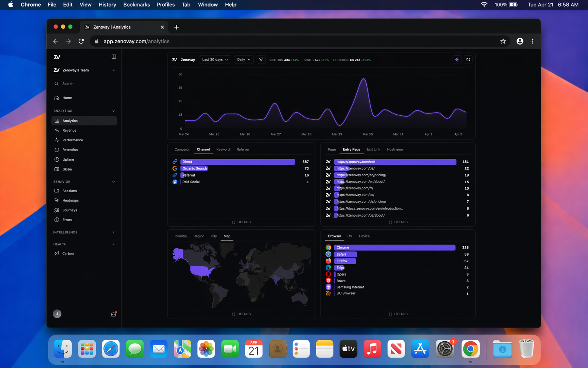Open Uptime monitoring page
Viewport: 588px width, 368px height.
84,160
